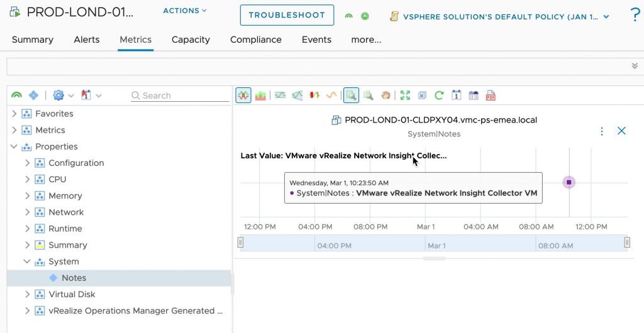The height and width of the screenshot is (333, 644).
Task: Switch to the Summary tab
Action: coord(33,40)
